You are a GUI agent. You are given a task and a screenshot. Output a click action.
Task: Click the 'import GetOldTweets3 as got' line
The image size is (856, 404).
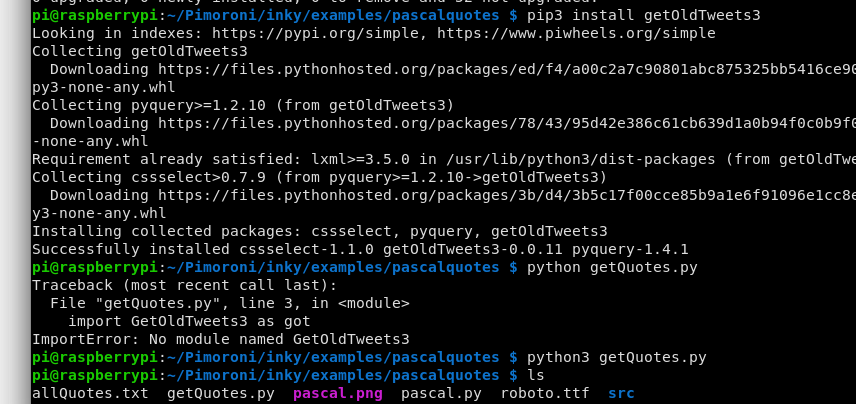[x=189, y=322]
